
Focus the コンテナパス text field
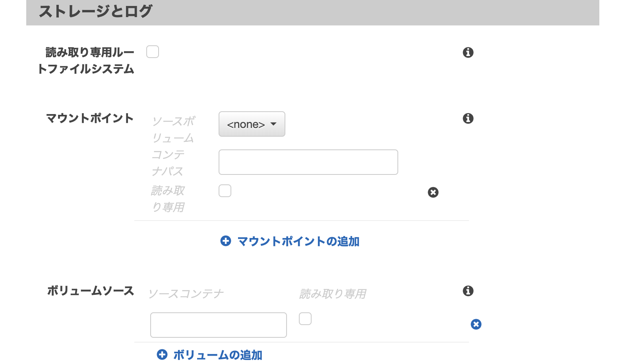tap(308, 162)
